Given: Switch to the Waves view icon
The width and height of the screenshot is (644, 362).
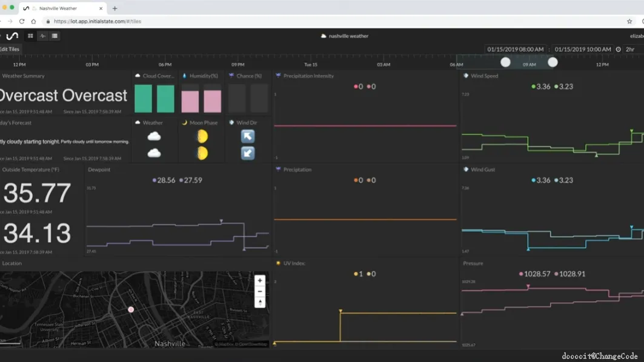Looking at the screenshot, I should pos(43,36).
